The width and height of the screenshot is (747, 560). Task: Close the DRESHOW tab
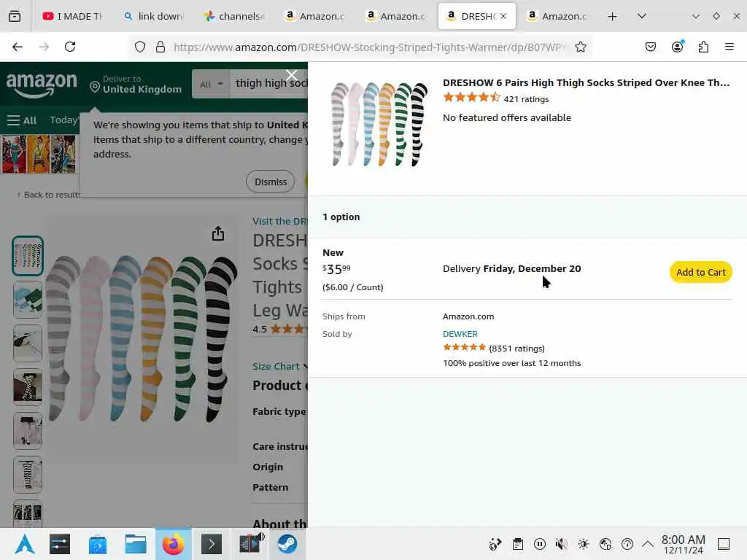coord(503,16)
